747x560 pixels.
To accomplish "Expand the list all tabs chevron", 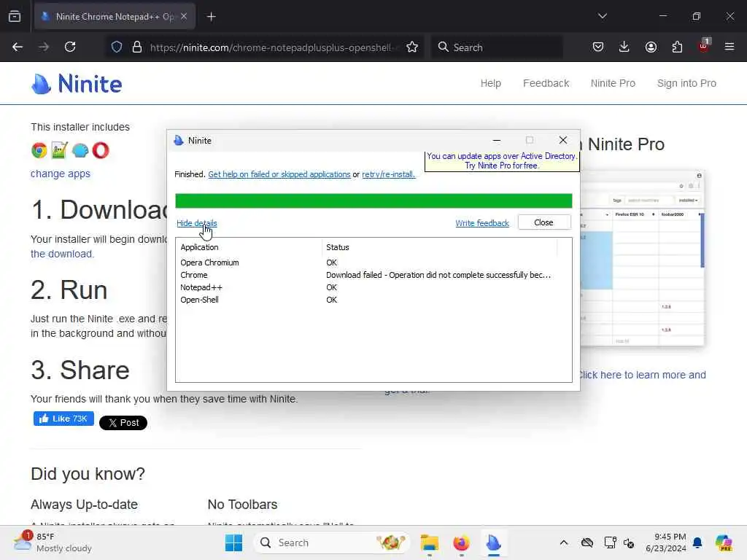I will click(603, 17).
